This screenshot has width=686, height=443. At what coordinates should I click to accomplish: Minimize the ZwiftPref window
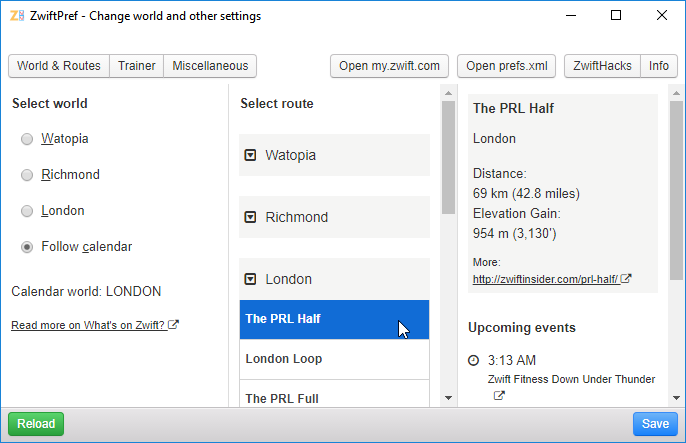571,16
